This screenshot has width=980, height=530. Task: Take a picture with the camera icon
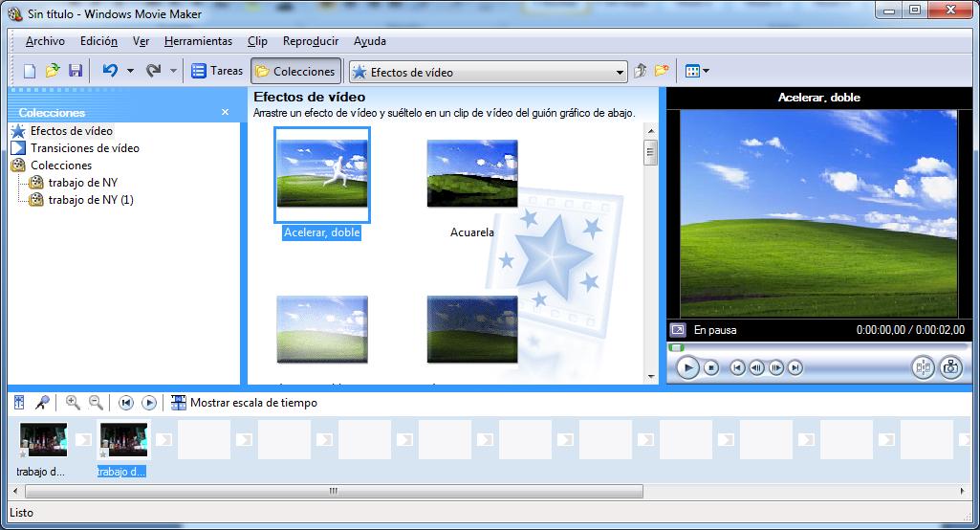click(950, 367)
